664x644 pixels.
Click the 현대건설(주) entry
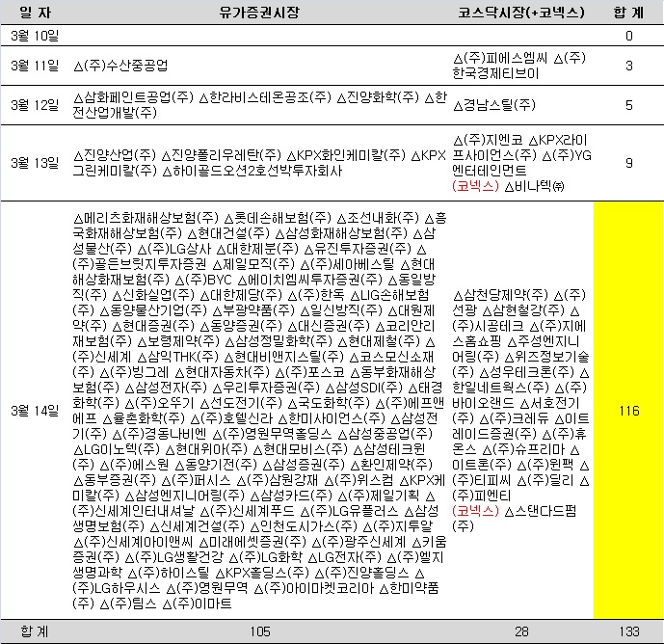(228, 233)
